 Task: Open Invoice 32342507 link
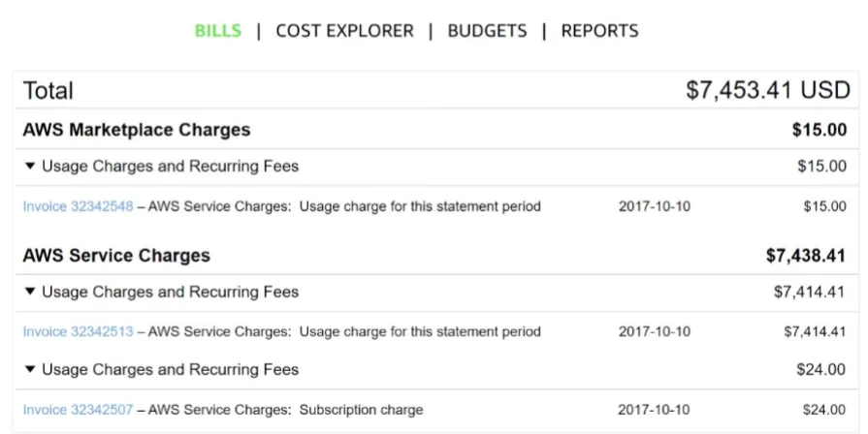78,410
